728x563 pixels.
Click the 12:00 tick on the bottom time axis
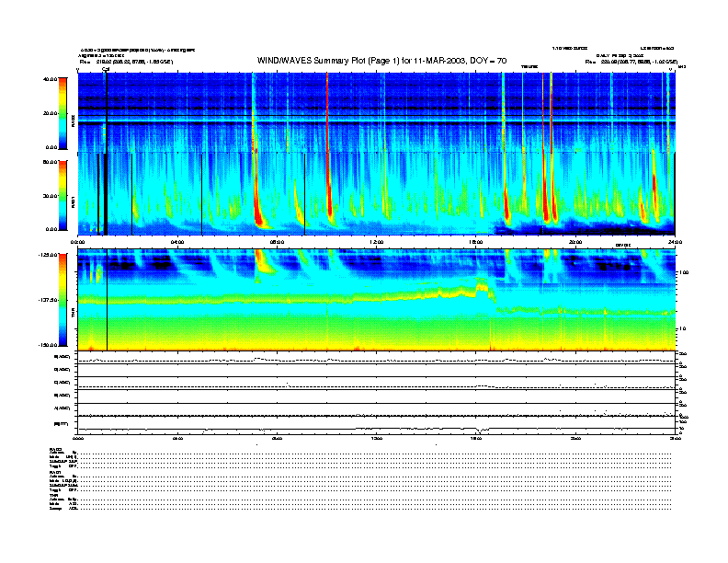coord(376,438)
